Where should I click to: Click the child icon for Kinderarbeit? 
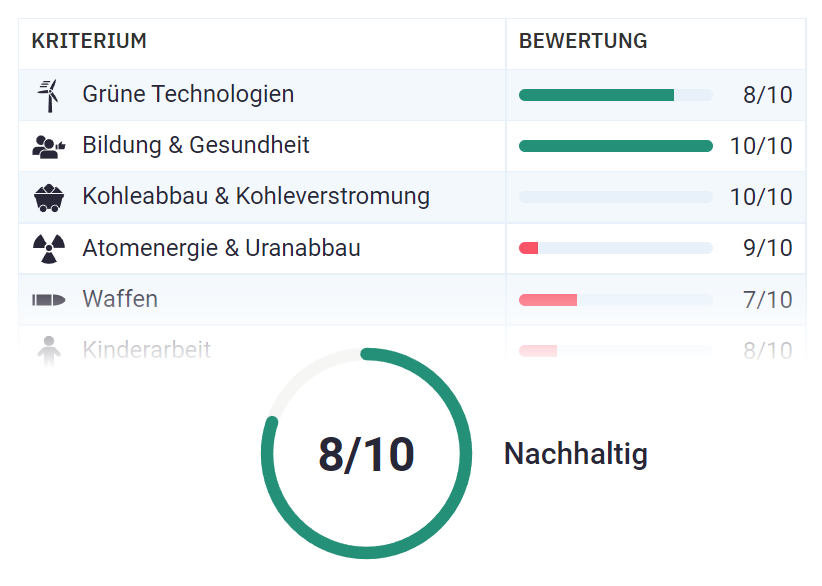(47, 351)
